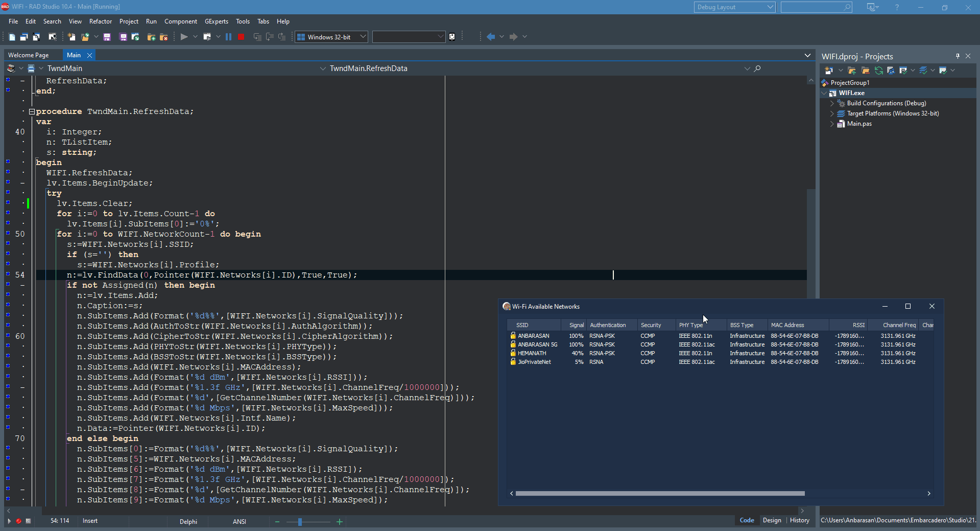Collapse the RefreshData procedure fold marker
Image resolution: width=980 pixels, height=531 pixels.
[x=32, y=111]
